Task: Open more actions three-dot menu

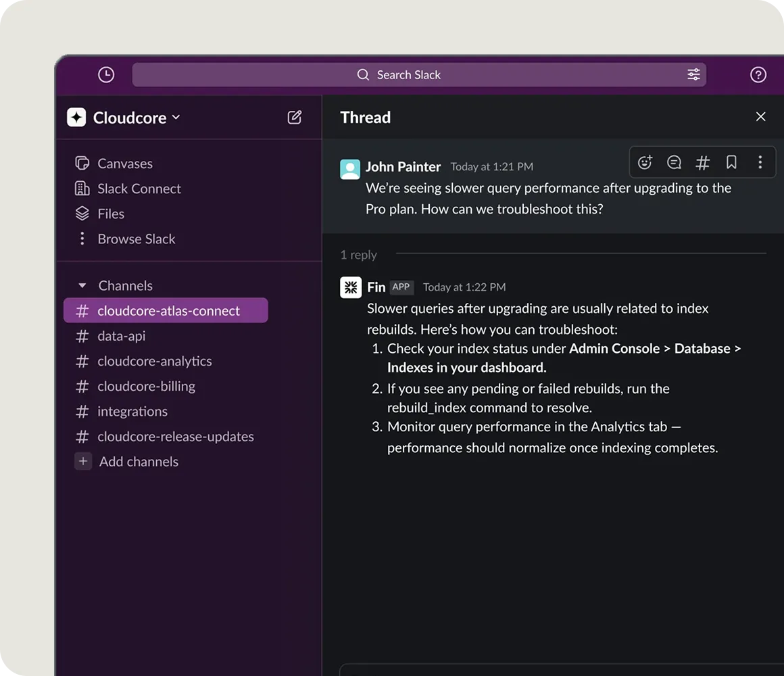Action: point(760,162)
